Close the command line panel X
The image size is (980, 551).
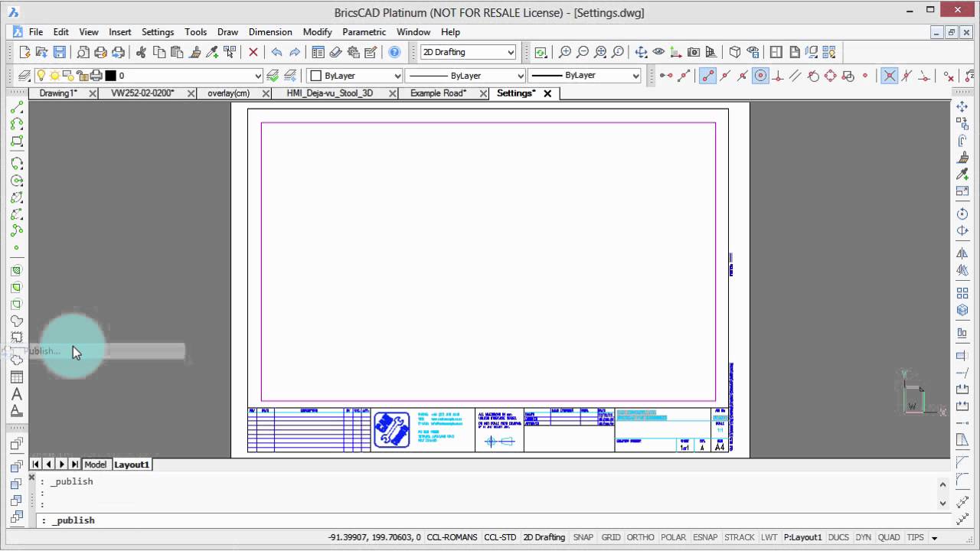coord(31,478)
